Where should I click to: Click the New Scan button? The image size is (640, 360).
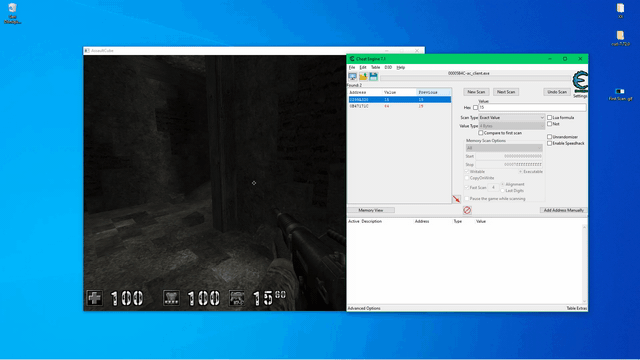476,92
